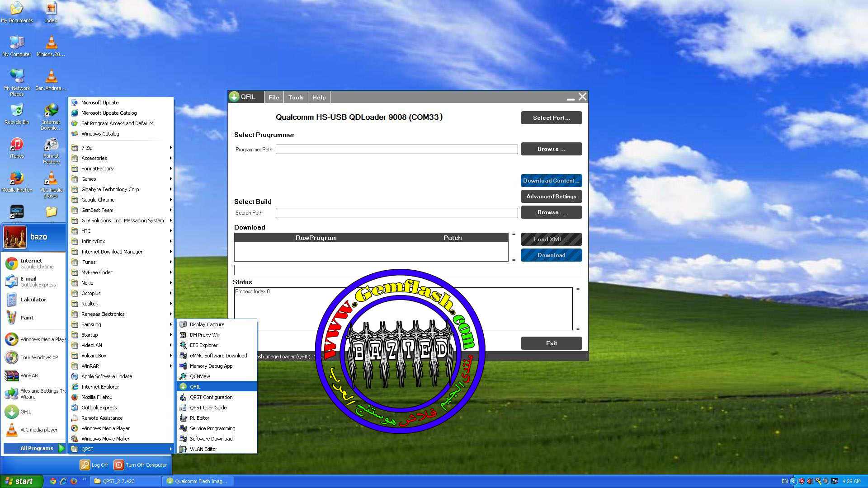Expand the Games program folder

pos(122,179)
